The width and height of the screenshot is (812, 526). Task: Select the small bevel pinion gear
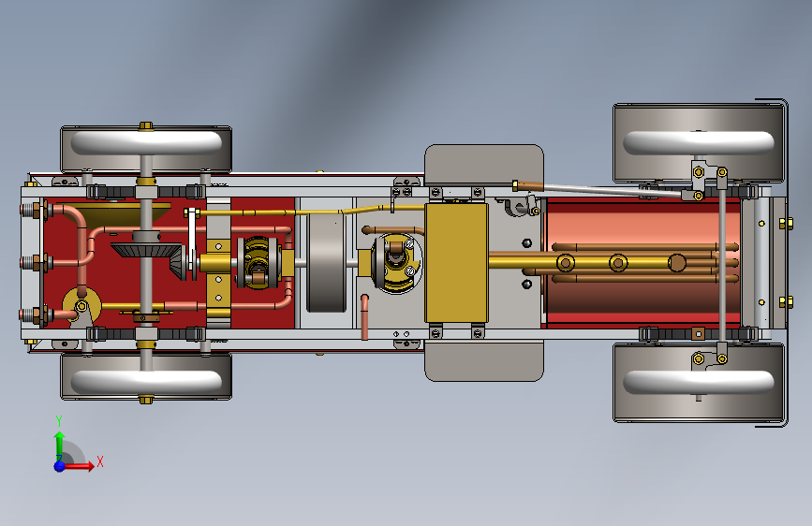click(178, 262)
